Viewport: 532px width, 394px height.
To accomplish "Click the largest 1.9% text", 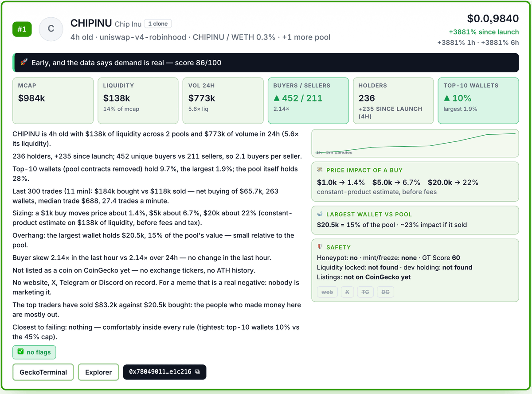I will pyautogui.click(x=461, y=109).
